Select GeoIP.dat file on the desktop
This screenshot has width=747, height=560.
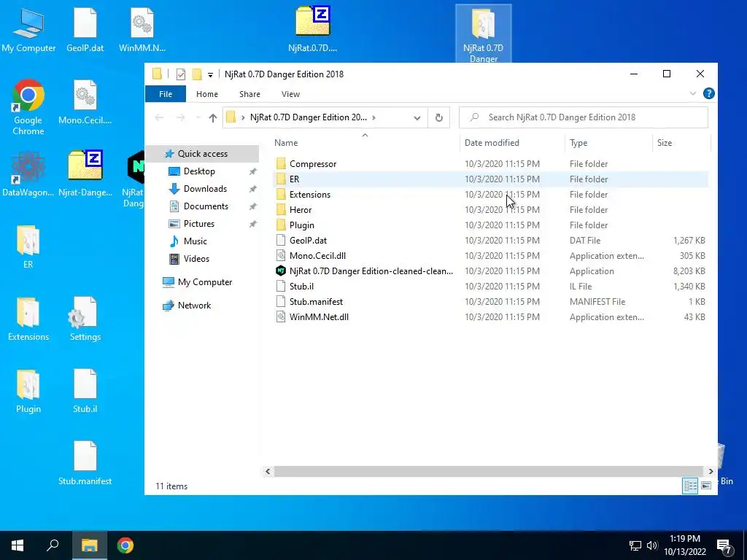[x=85, y=29]
